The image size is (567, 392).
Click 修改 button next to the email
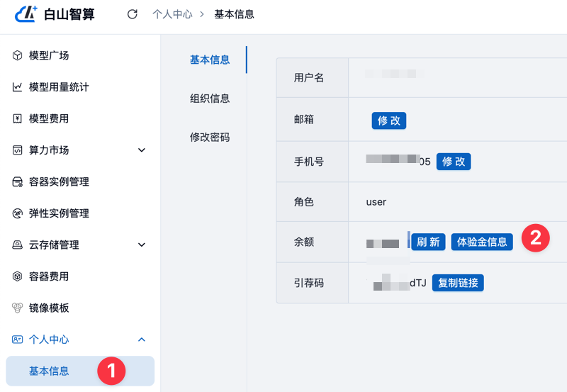point(389,121)
